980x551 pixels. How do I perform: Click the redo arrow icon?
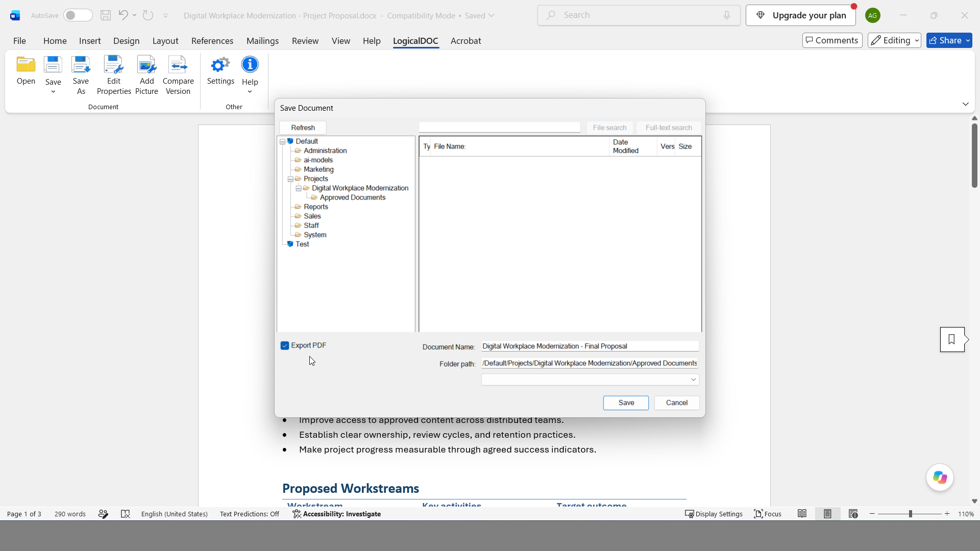click(148, 15)
